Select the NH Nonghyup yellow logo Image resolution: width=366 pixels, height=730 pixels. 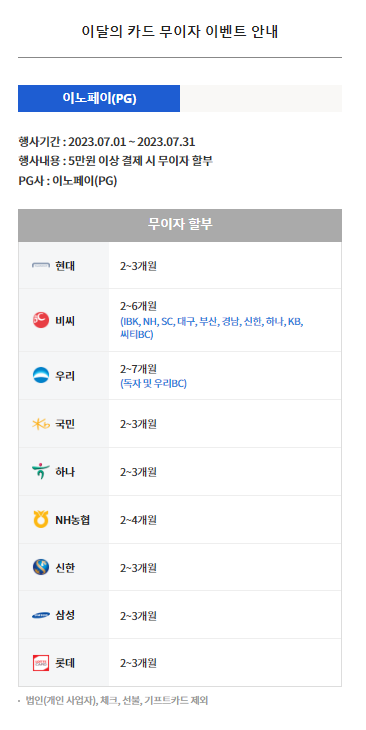click(x=41, y=520)
